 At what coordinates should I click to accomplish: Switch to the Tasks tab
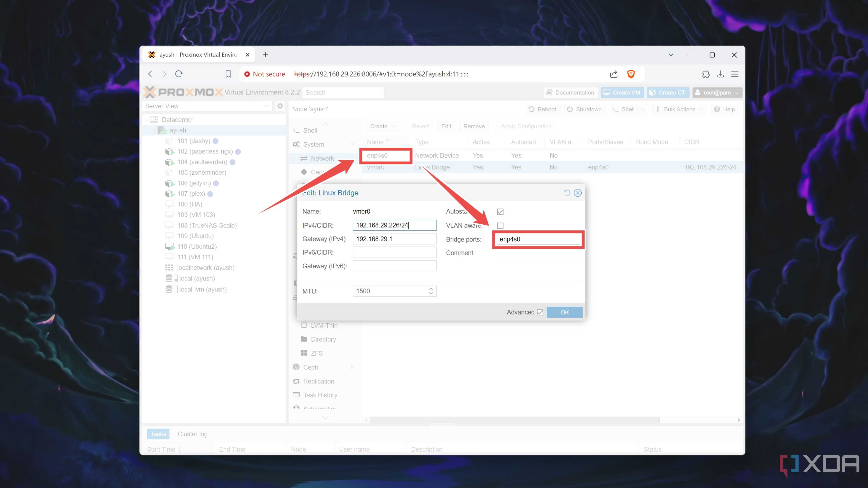click(x=158, y=434)
